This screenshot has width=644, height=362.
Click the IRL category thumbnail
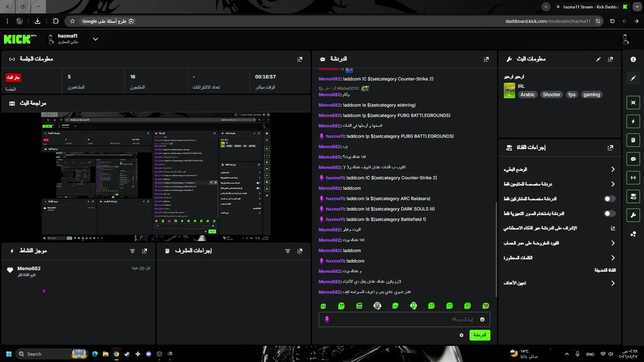click(x=509, y=90)
